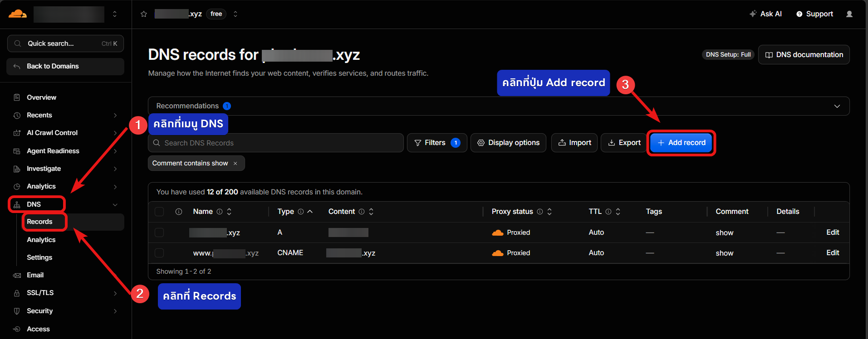The height and width of the screenshot is (339, 868).
Task: Click the Quick search box
Action: click(65, 44)
